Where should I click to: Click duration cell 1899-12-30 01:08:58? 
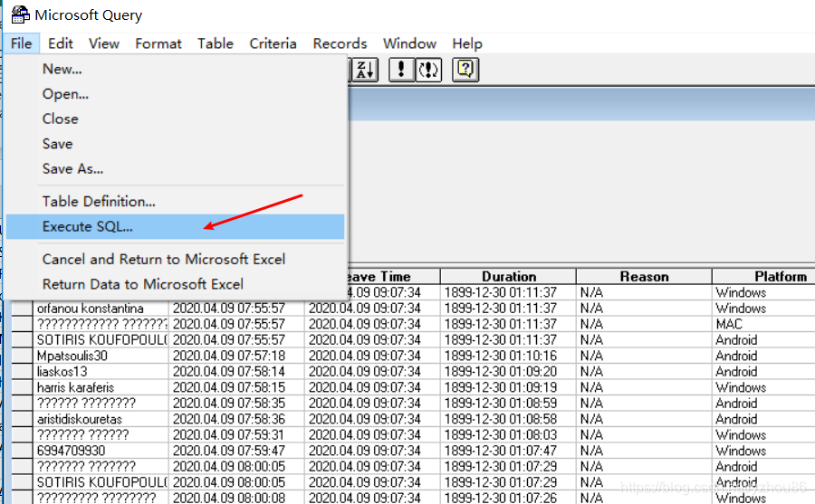(508, 419)
